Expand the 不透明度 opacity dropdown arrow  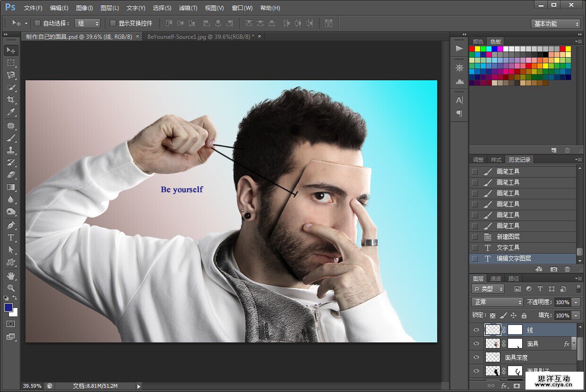click(576, 302)
